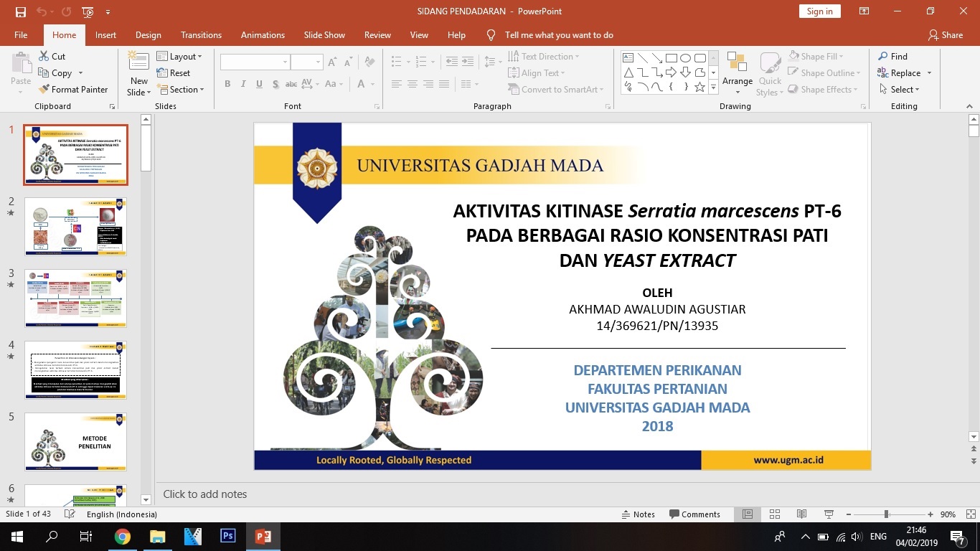Open the Shape Effects dropdown
Viewport: 980px width, 551px height.
tap(823, 90)
